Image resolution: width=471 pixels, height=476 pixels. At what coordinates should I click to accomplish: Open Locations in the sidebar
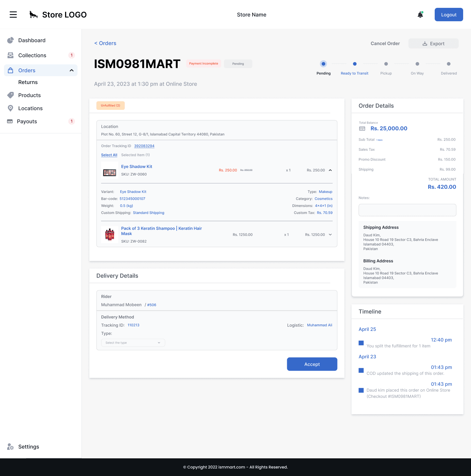(x=30, y=108)
